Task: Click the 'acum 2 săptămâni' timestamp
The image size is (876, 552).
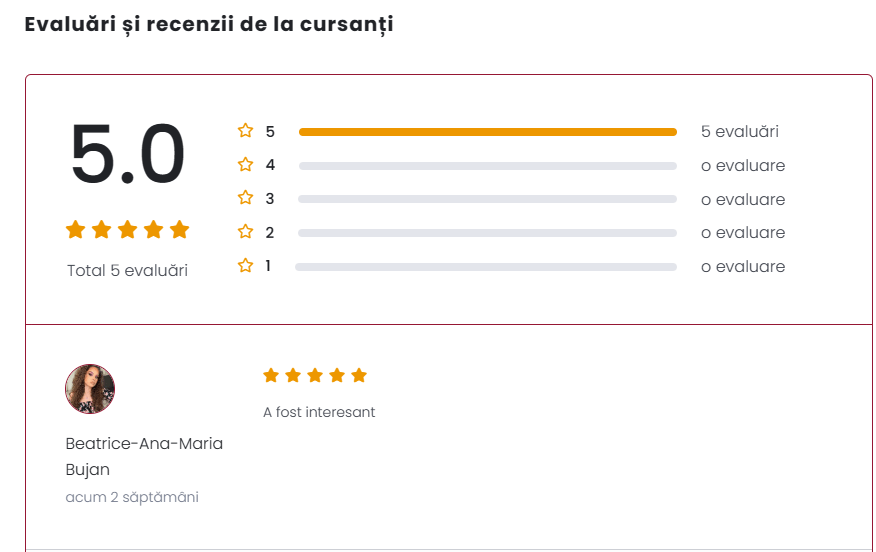Action: coord(132,497)
